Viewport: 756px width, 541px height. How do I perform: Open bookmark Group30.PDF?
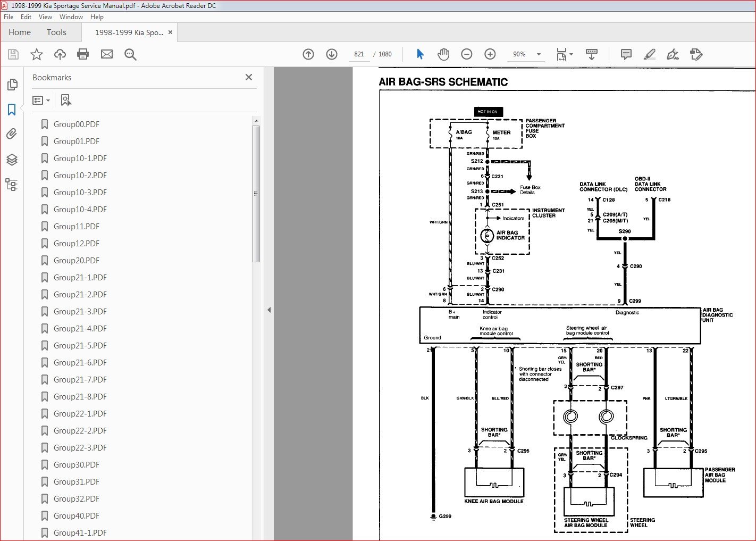pyautogui.click(x=77, y=465)
